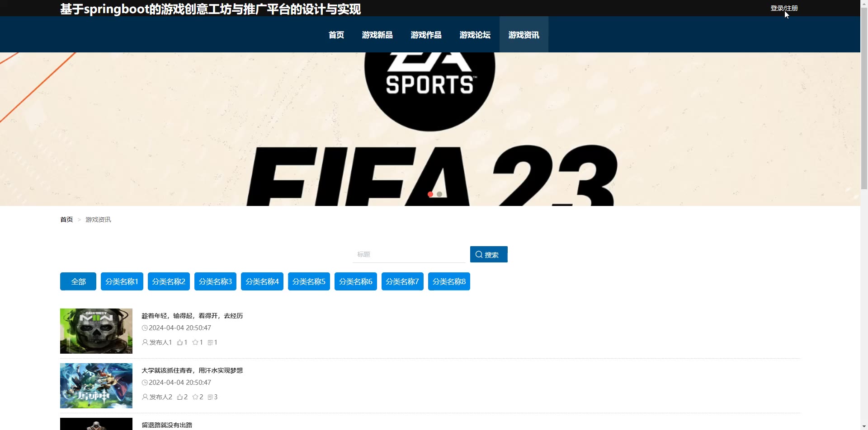
Task: Click the 游戏资讯 breadcrumb item
Action: pos(98,220)
